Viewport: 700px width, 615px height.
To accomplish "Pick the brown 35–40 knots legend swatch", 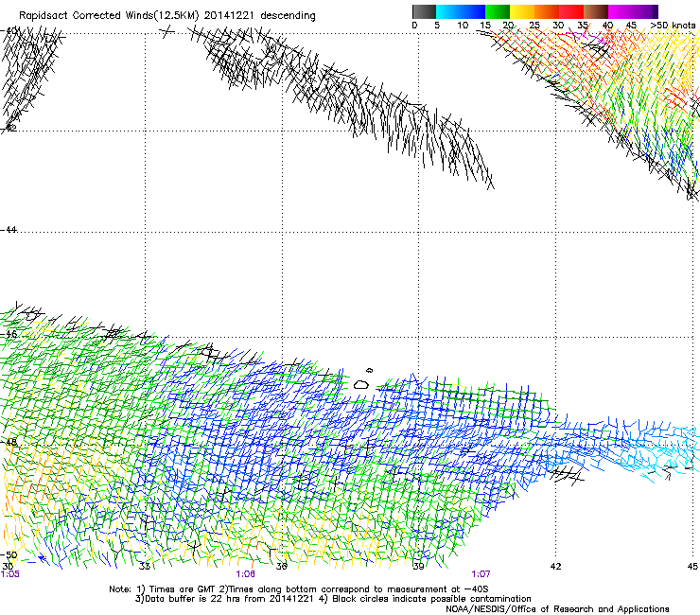I will click(596, 11).
